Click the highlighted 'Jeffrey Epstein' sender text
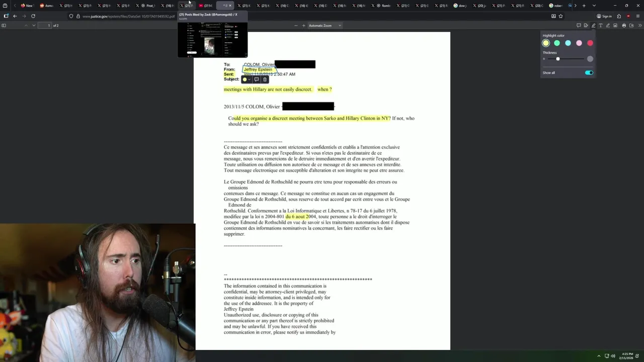 258,69
